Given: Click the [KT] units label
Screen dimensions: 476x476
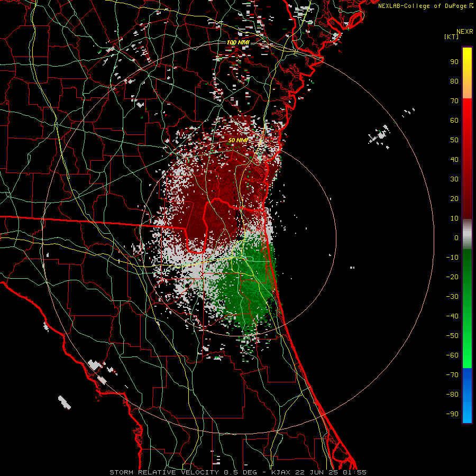Looking at the screenshot, I should (452, 36).
